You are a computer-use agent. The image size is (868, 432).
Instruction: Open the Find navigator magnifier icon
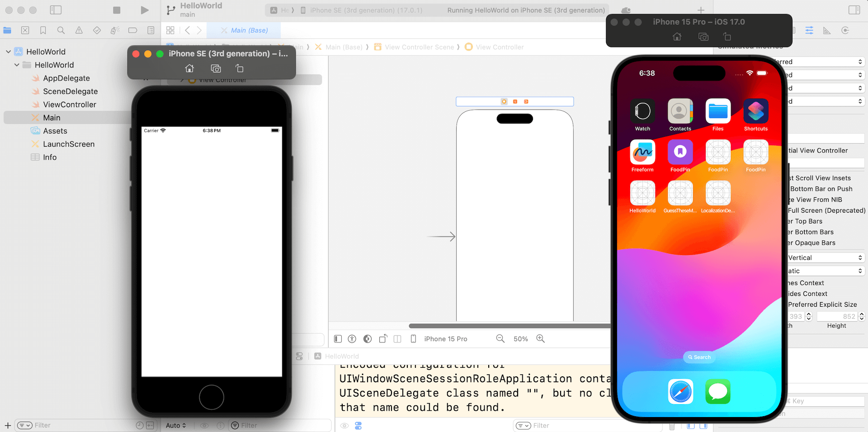tap(61, 30)
